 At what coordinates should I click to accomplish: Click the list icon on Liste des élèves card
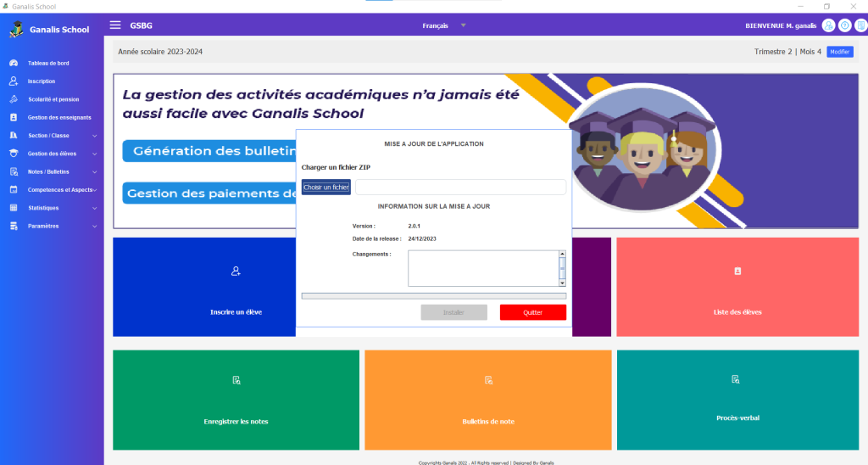[737, 271]
